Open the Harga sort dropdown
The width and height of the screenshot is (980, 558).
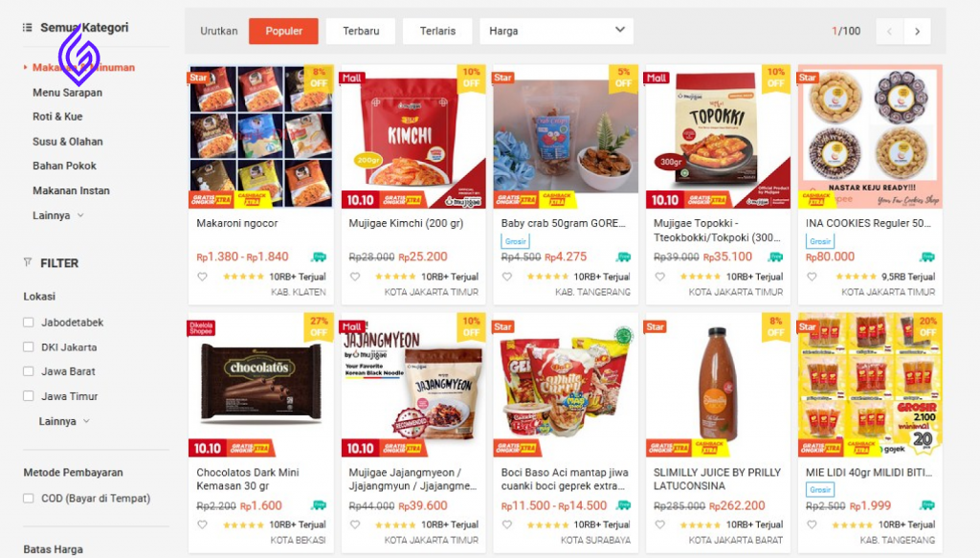[556, 32]
